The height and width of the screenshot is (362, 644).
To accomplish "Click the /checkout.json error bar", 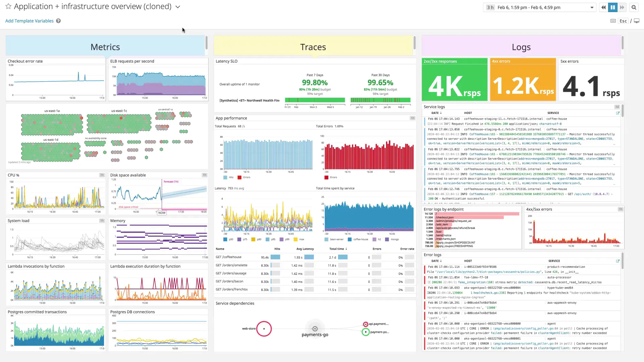I will click(x=470, y=218).
